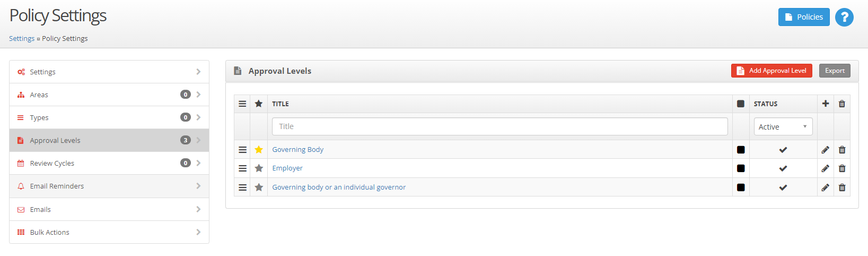Click the black color swatch for Employer
The height and width of the screenshot is (256, 868).
tap(741, 168)
